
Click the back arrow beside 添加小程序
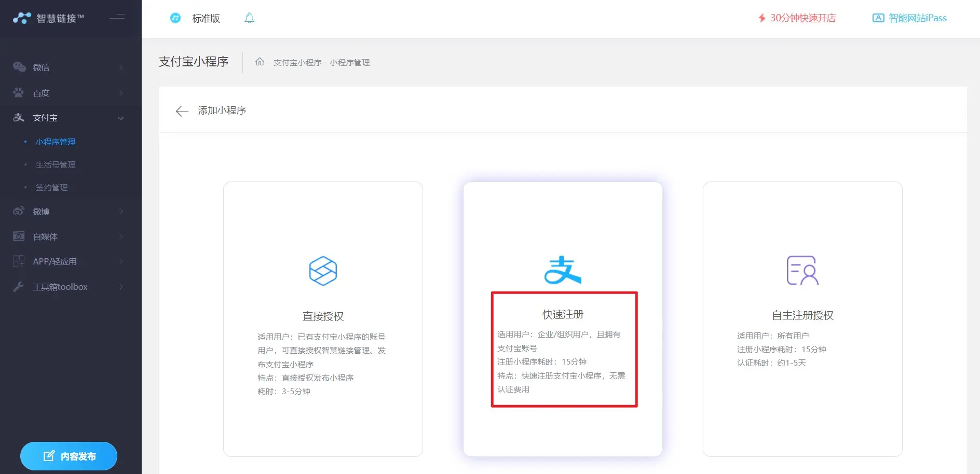tap(182, 111)
